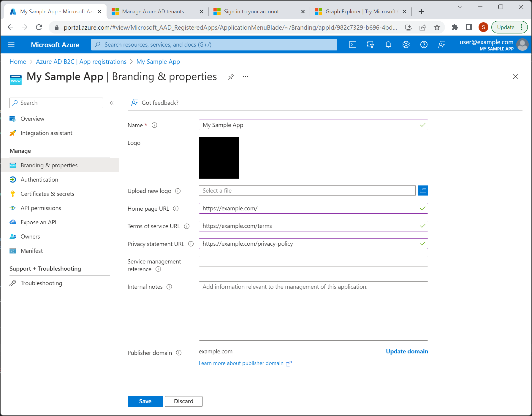
Task: Open the Azure portal hamburger menu
Action: click(11, 45)
